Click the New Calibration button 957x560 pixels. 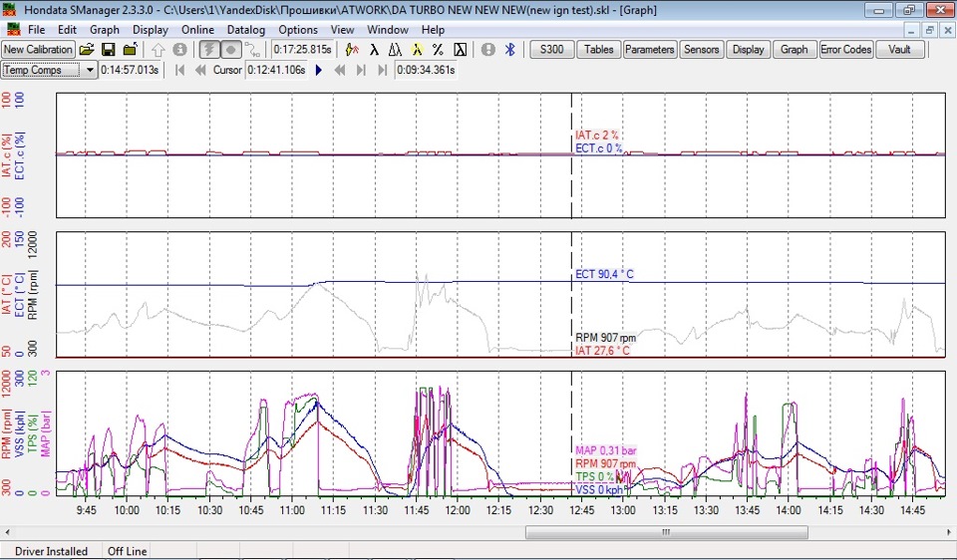(38, 50)
